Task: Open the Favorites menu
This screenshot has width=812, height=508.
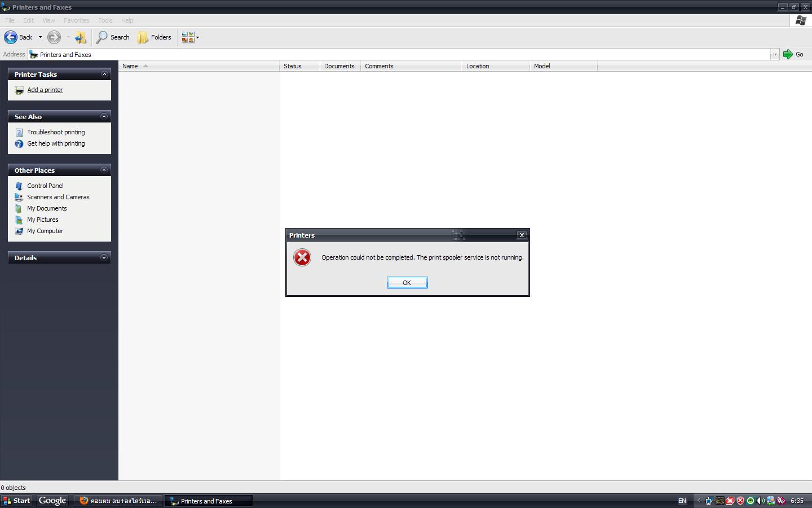Action: 76,20
